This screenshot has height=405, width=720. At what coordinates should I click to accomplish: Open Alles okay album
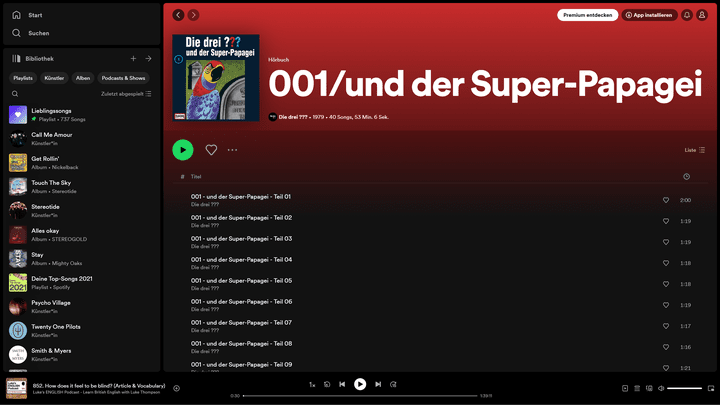(x=82, y=235)
